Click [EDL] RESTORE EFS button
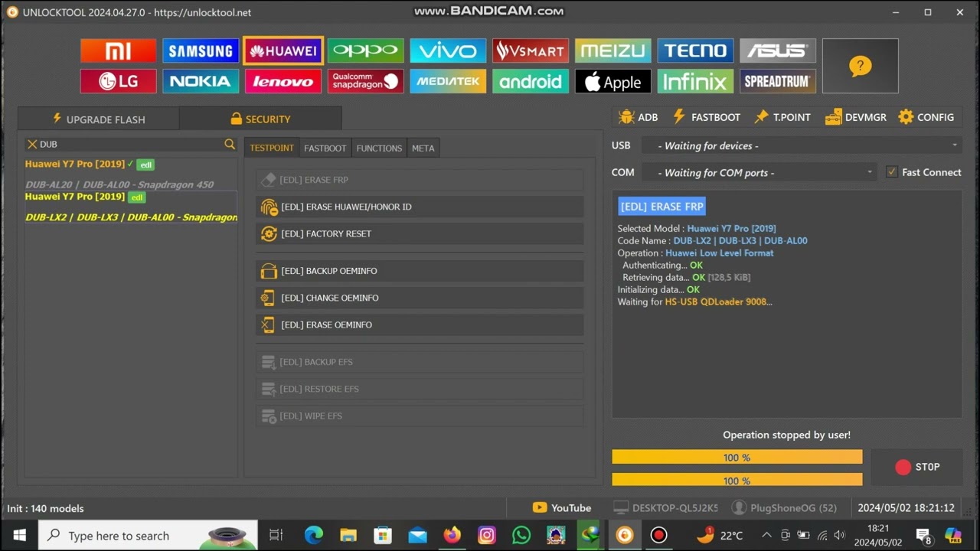 (x=420, y=389)
